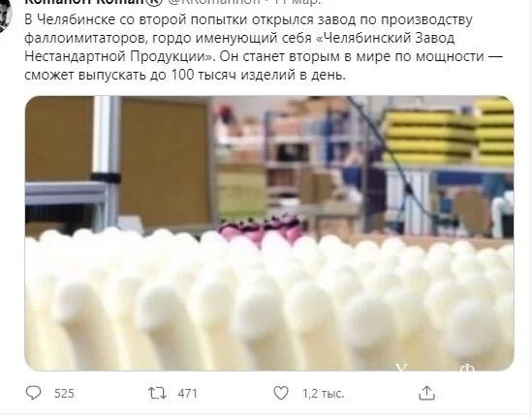
Task: Click the 1,2 тыс. likes count
Action: 323,393
